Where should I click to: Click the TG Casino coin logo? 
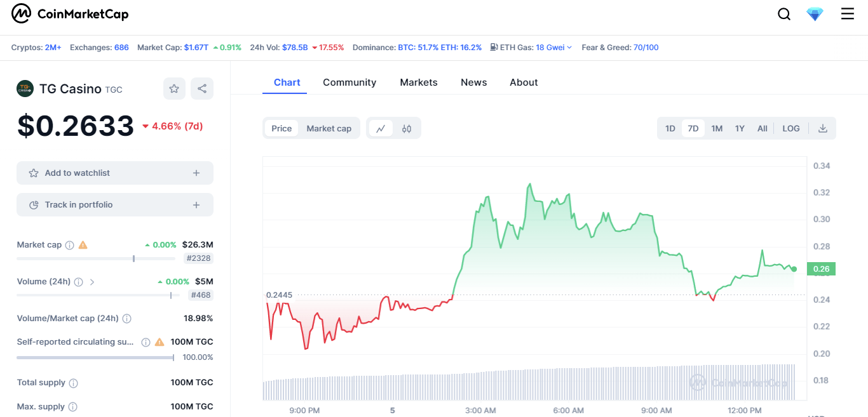(25, 89)
